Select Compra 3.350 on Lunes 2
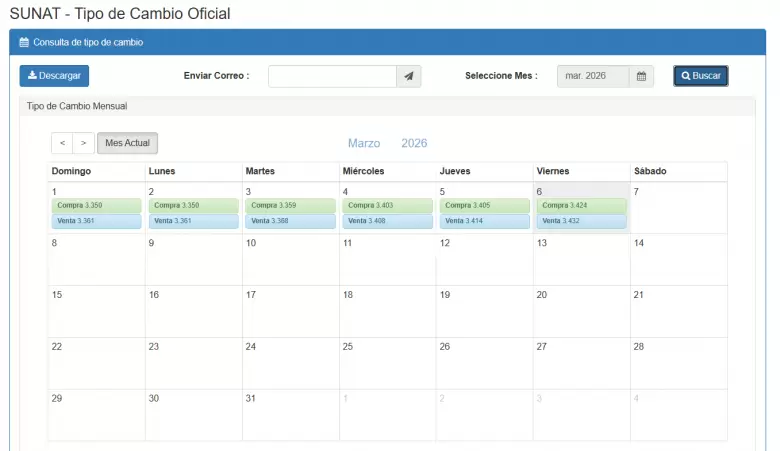Screen dimensions: 780x451 pos(194,205)
